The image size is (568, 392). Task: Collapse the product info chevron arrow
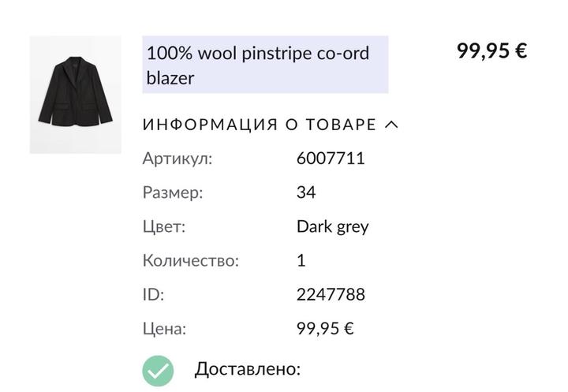click(x=390, y=125)
